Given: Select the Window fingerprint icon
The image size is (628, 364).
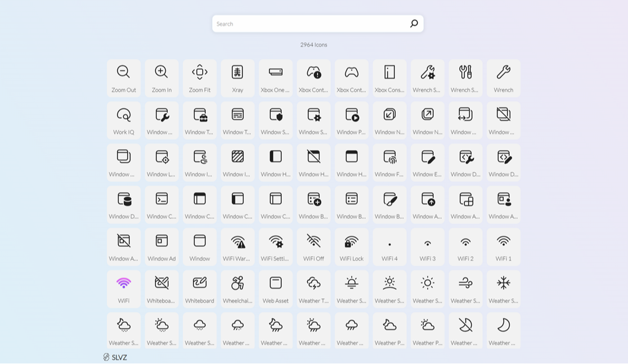Looking at the screenshot, I should [390, 163].
